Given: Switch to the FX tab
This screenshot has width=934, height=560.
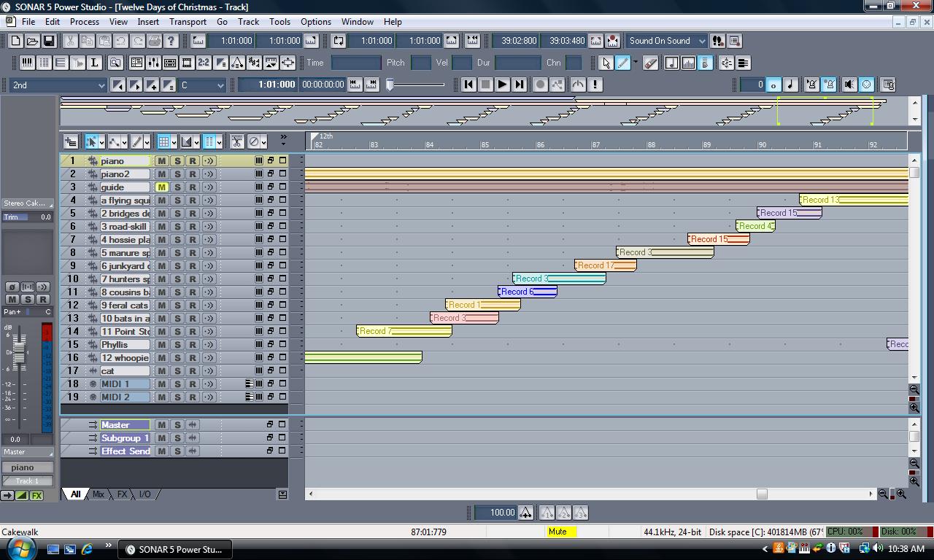Looking at the screenshot, I should click(x=122, y=494).
